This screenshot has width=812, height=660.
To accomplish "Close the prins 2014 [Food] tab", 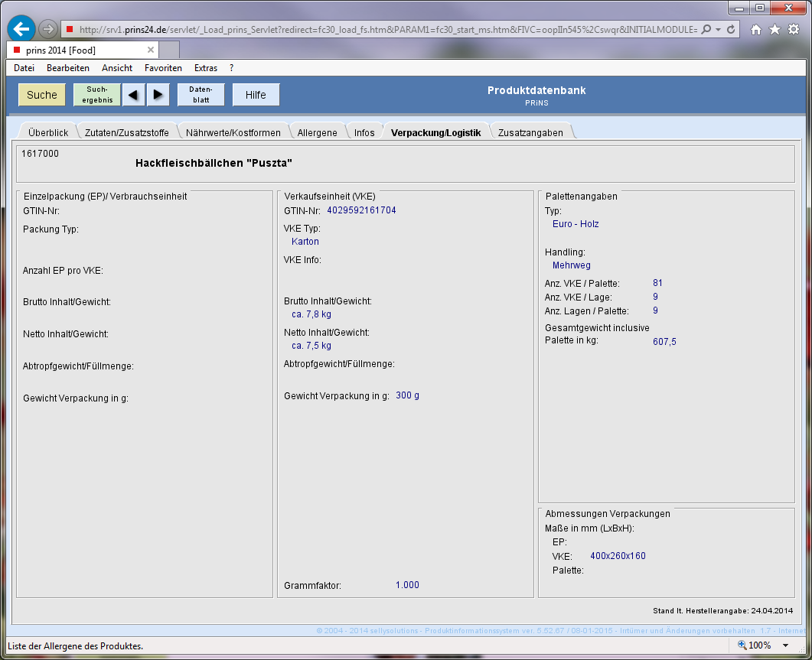I will [151, 50].
